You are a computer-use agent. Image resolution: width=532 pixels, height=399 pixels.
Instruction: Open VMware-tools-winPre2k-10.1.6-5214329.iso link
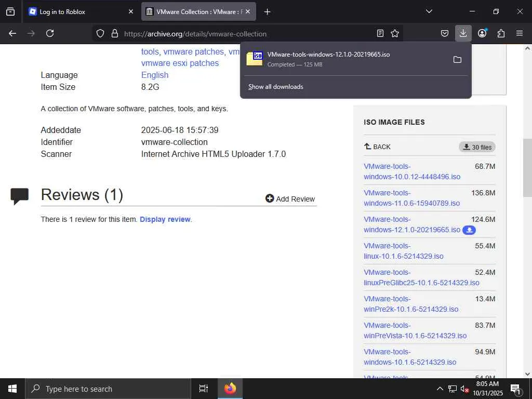(x=411, y=303)
